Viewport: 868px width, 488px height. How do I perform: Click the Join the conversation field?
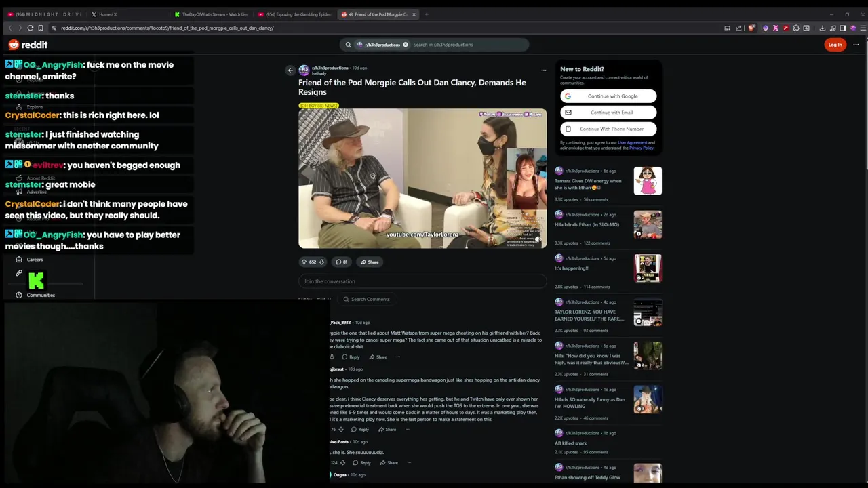coord(422,281)
